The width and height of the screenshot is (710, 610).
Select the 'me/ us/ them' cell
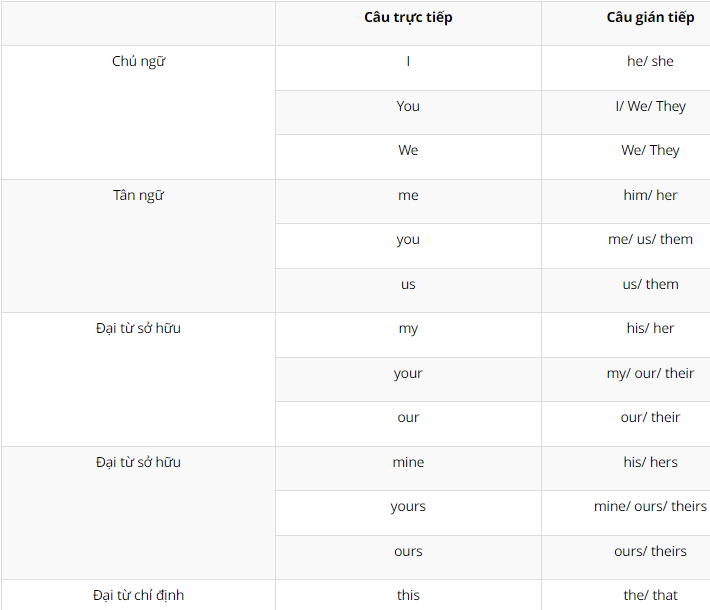point(650,239)
